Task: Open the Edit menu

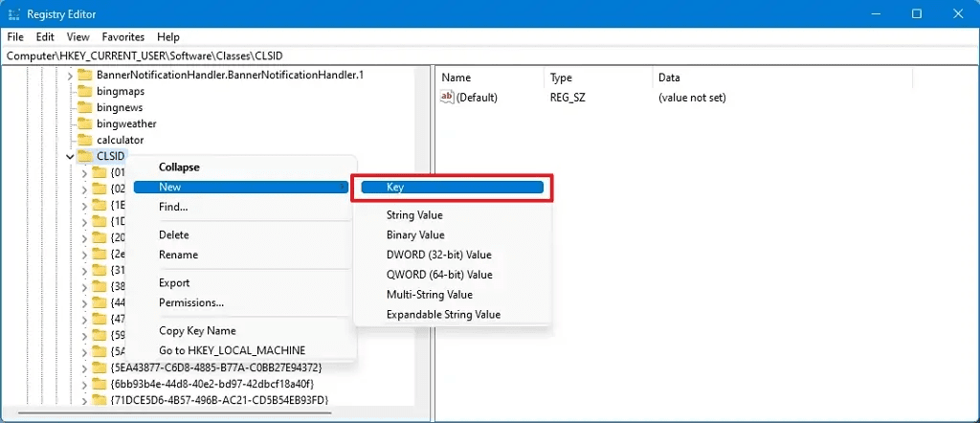Action: (45, 37)
